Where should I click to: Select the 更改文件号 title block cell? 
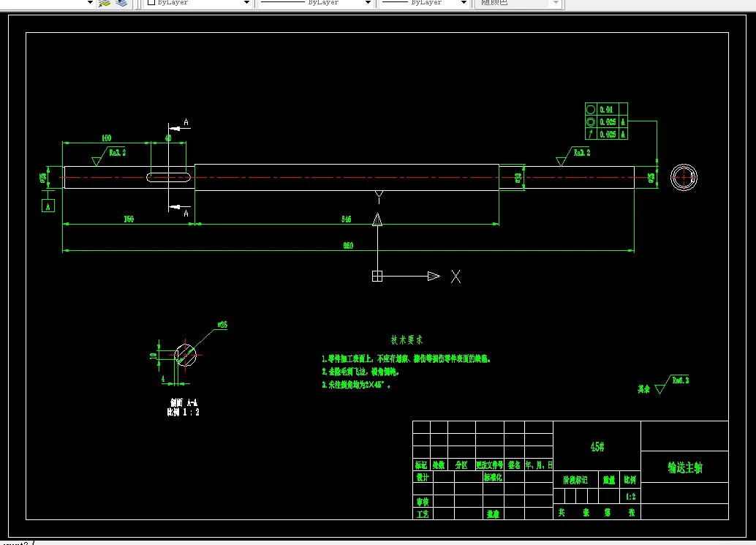490,465
